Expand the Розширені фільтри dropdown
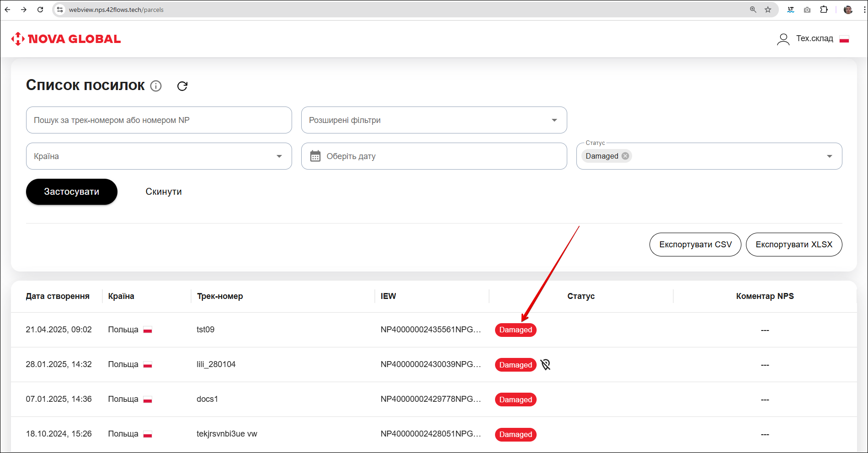The image size is (868, 453). pyautogui.click(x=554, y=120)
